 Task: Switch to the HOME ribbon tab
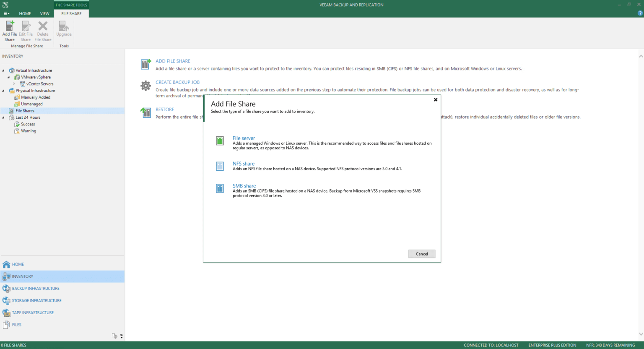click(25, 13)
